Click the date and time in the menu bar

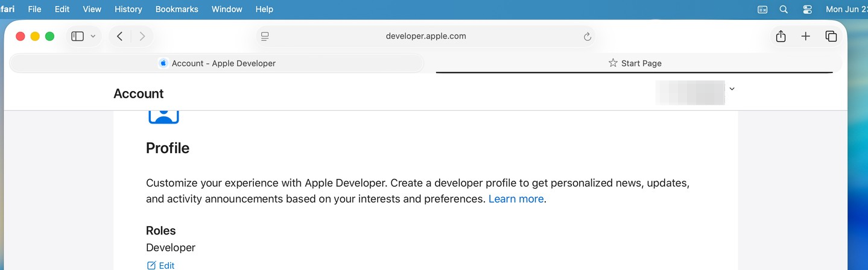(846, 9)
